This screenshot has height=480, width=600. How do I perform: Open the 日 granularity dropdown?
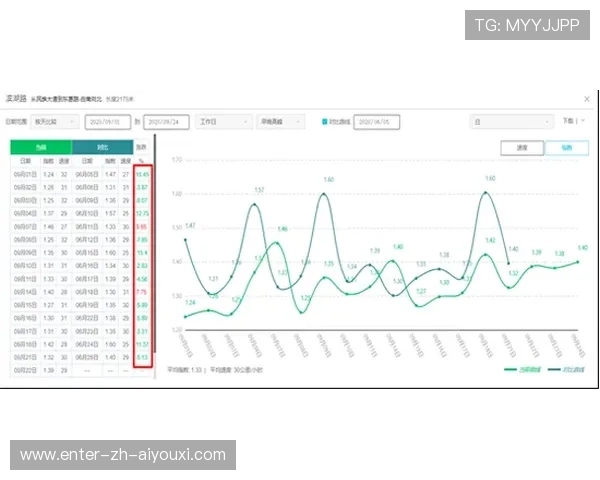(511, 122)
